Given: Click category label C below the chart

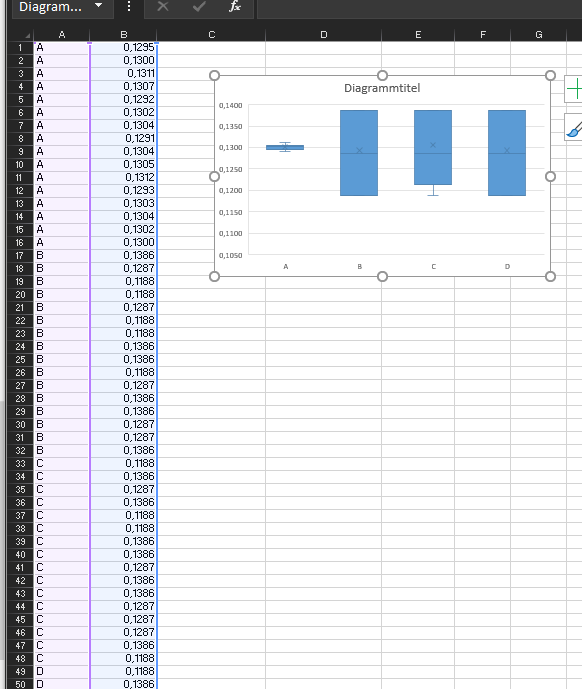Looking at the screenshot, I should pos(433,266).
